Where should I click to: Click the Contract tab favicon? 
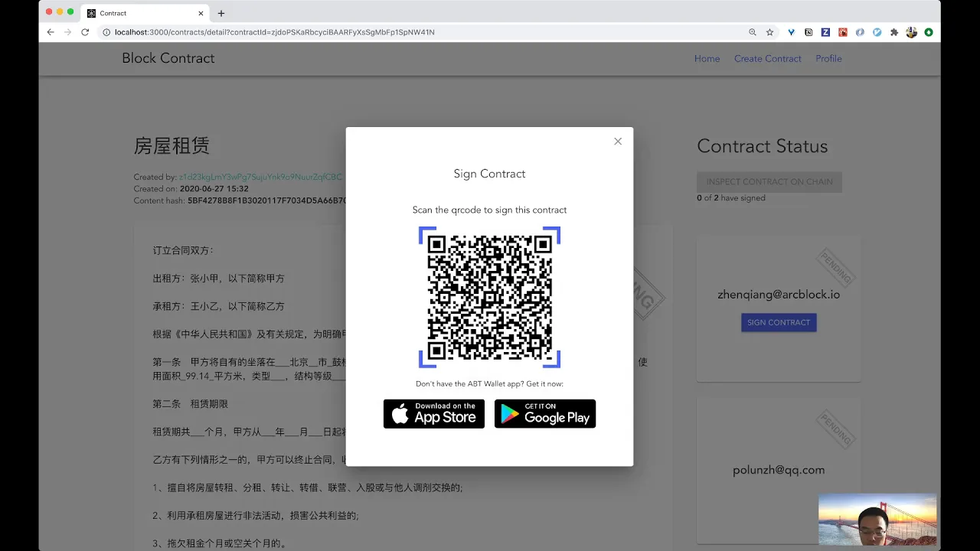(92, 13)
